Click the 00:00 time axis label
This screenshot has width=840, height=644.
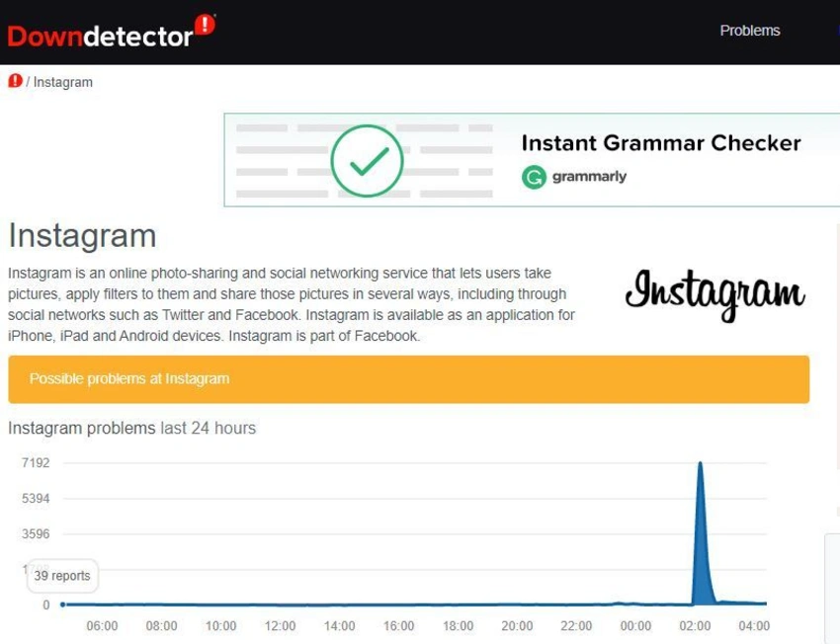(635, 625)
